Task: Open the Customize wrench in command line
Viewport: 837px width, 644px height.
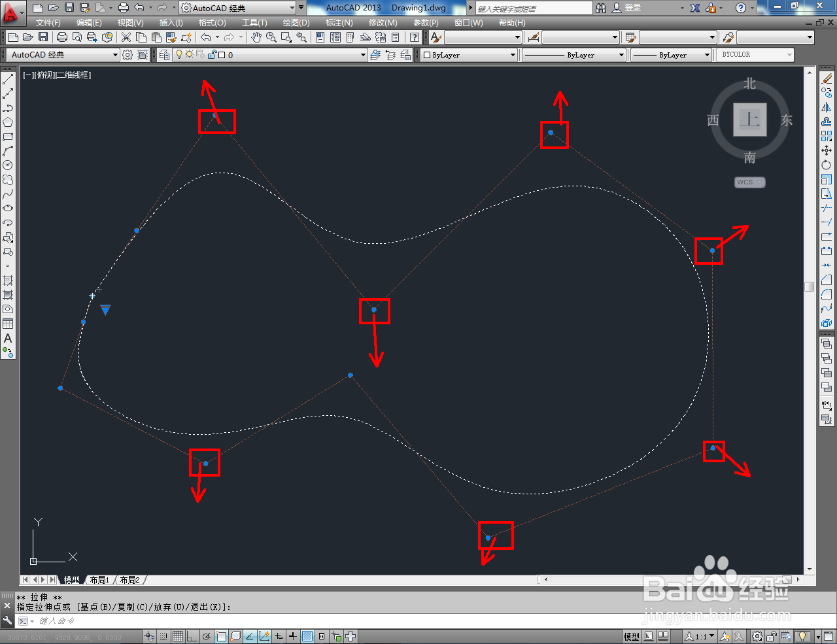Action: pyautogui.click(x=7, y=620)
